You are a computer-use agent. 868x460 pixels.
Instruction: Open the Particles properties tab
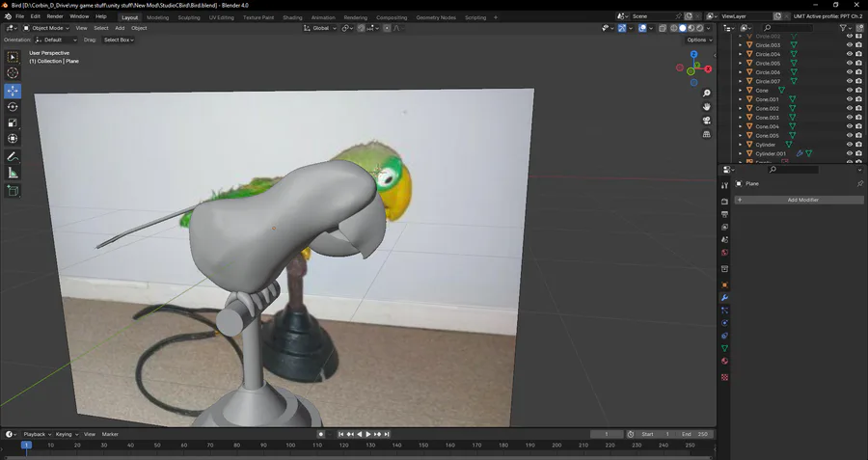coord(724,311)
